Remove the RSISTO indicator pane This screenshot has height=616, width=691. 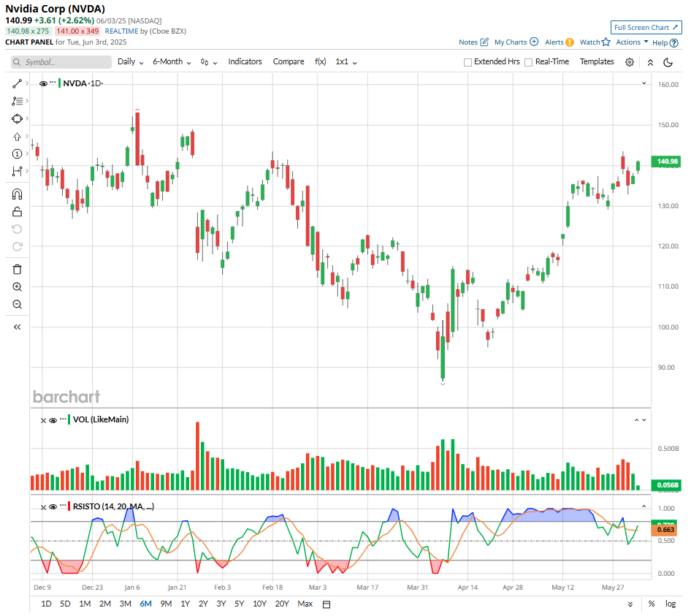point(43,508)
